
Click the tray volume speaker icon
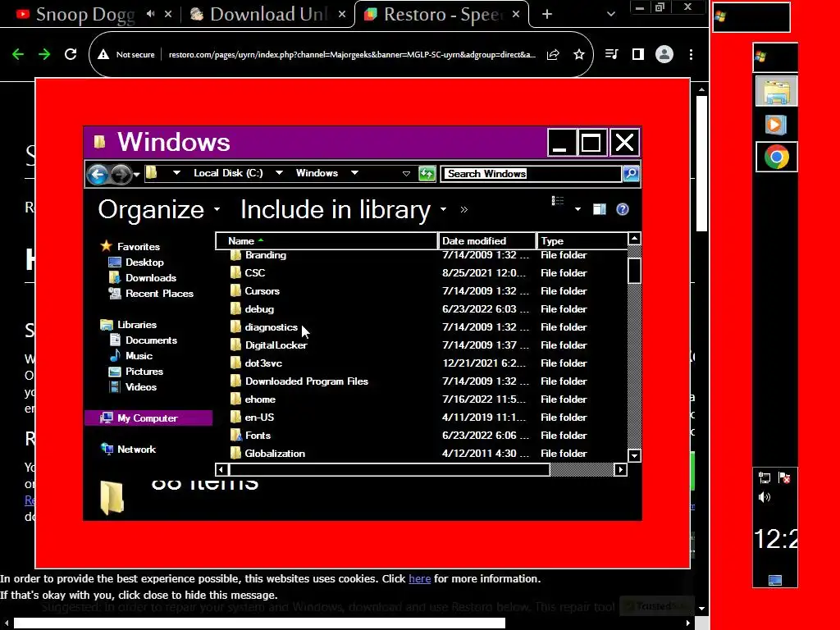765,497
